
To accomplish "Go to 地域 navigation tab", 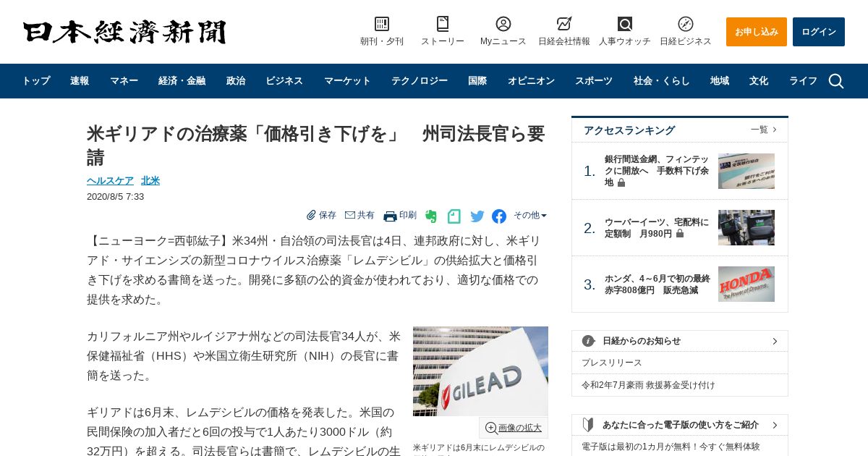I will 720,81.
